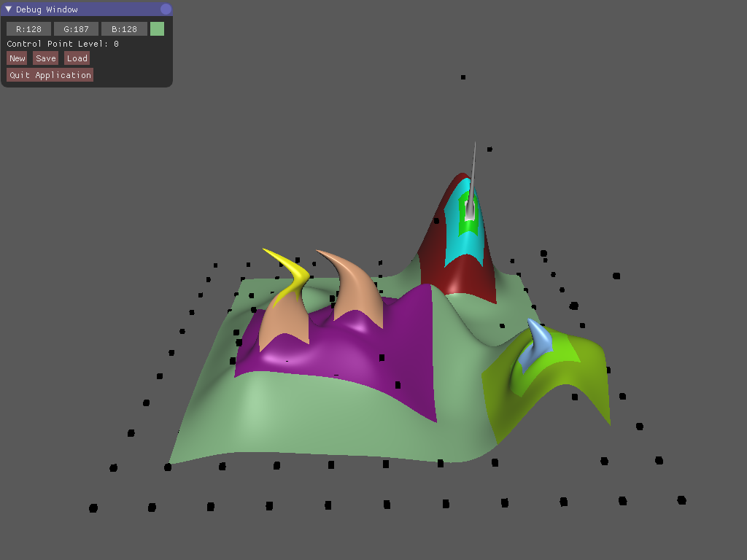Click Quit Application
This screenshot has height=560, width=747.
(50, 75)
